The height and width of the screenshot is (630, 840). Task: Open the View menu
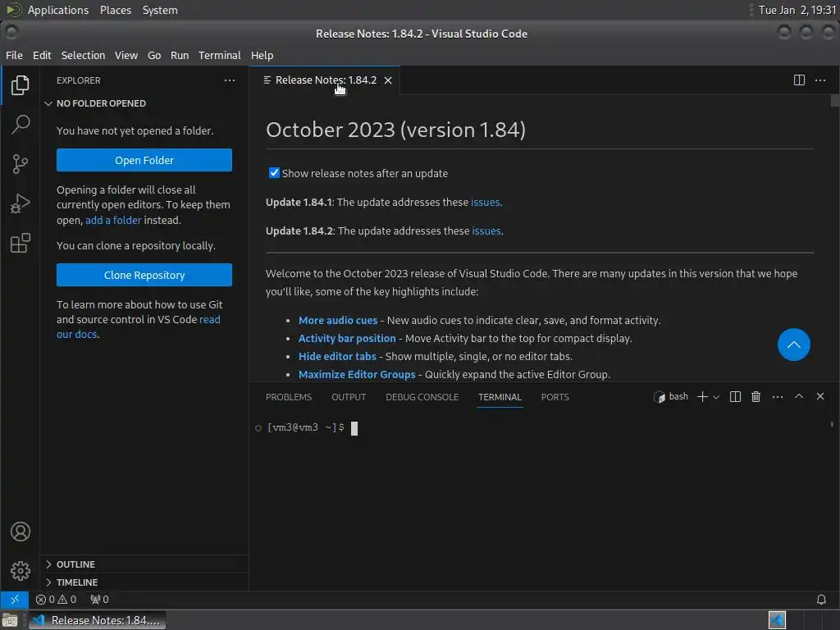(x=126, y=55)
